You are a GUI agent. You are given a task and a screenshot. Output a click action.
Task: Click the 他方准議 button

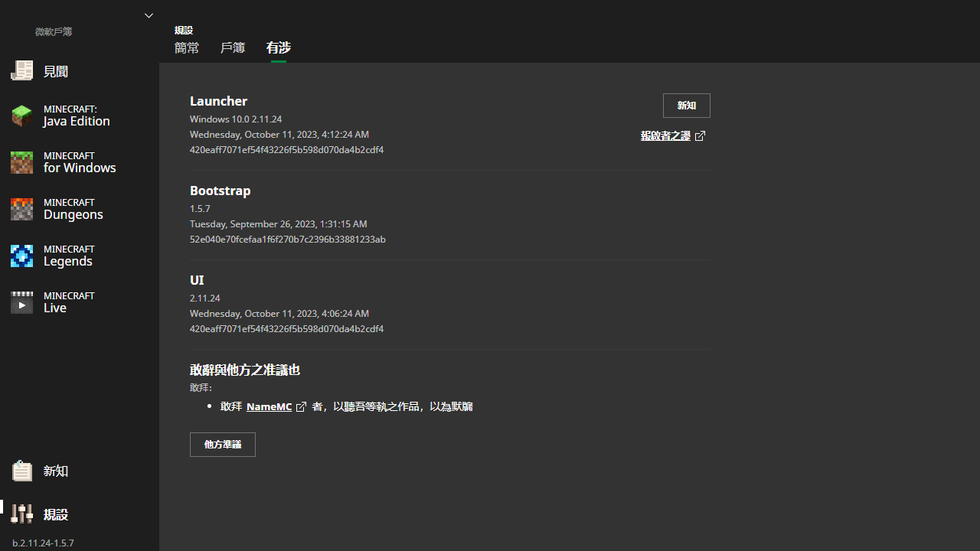pos(223,445)
